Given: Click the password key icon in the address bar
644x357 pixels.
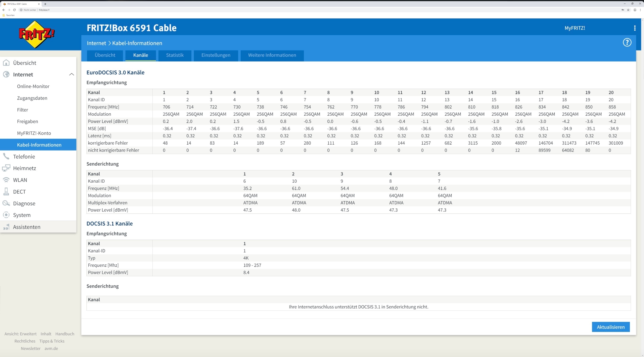Looking at the screenshot, I should (x=623, y=10).
